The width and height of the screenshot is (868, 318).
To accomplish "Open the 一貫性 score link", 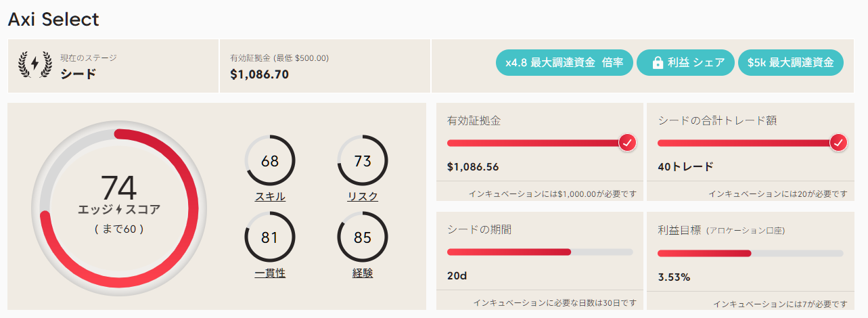I will point(270,273).
